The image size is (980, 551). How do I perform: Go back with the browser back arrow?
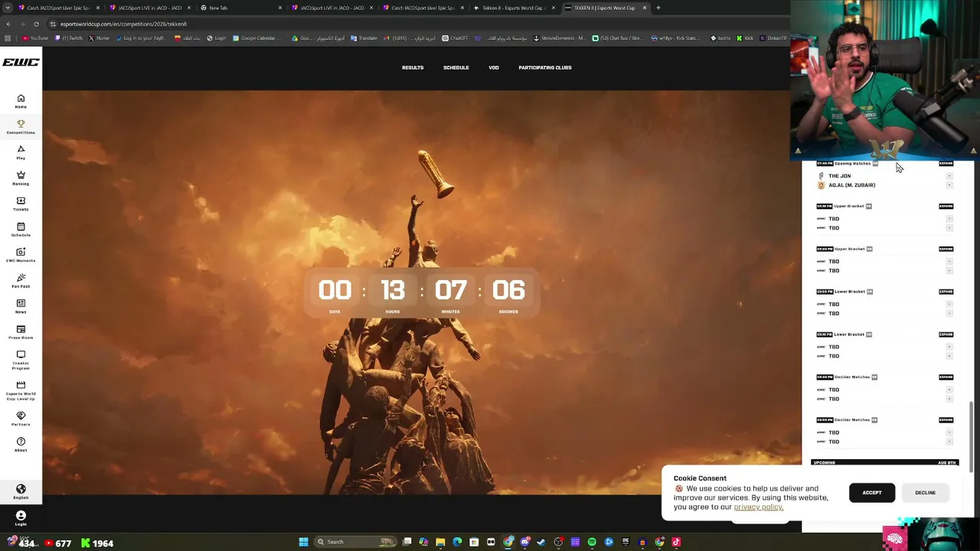coord(8,24)
